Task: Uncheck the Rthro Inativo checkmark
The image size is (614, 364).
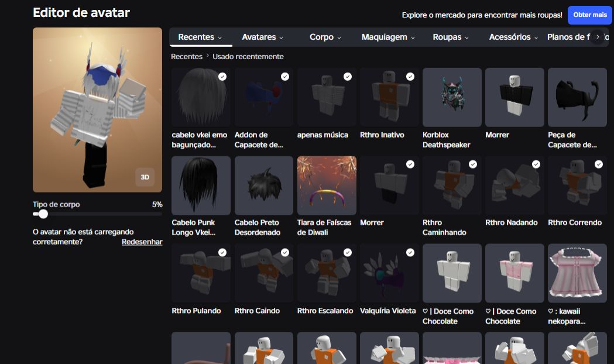Action: pyautogui.click(x=410, y=77)
